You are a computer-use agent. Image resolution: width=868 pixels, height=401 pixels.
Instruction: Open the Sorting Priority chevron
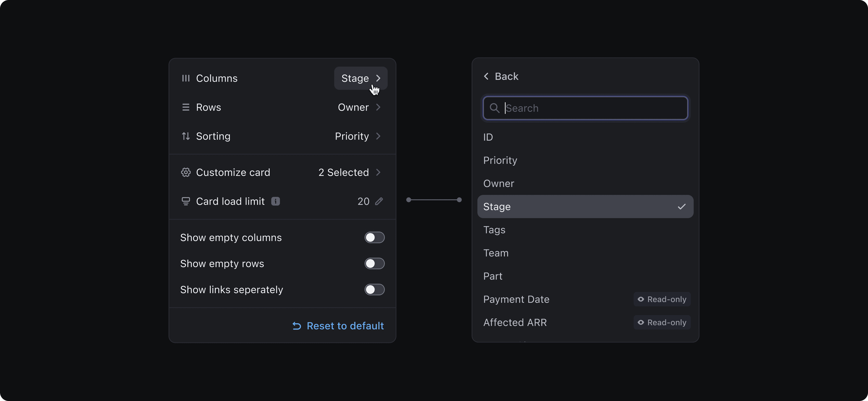coord(378,136)
